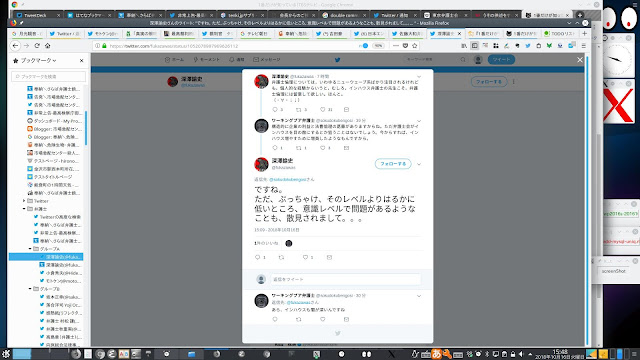Open Twitter ホーム nav item

coord(174,60)
